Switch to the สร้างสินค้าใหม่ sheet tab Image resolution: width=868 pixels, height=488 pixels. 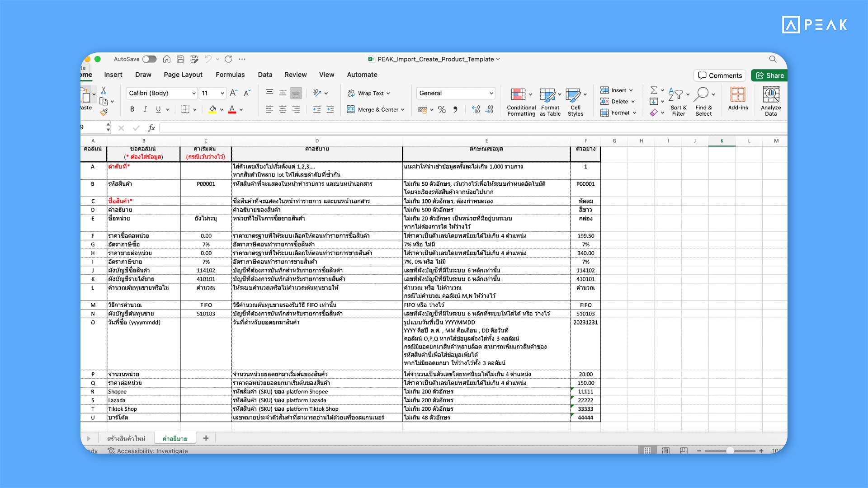(126, 438)
